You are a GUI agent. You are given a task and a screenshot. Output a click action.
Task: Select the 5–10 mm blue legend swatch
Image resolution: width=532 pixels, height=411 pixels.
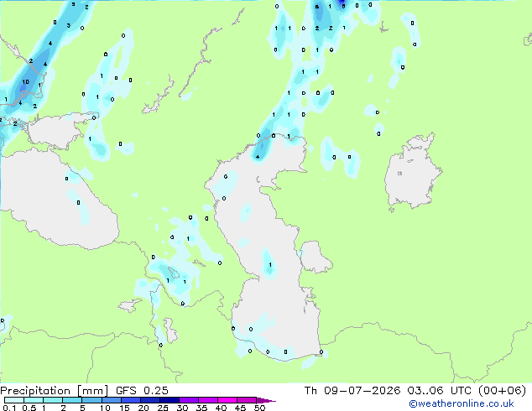(91, 400)
